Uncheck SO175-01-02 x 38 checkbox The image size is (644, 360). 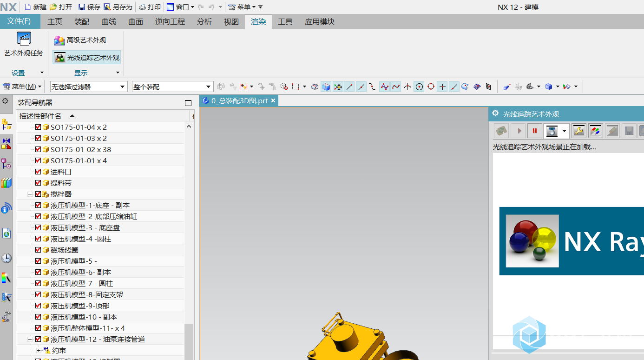(38, 149)
